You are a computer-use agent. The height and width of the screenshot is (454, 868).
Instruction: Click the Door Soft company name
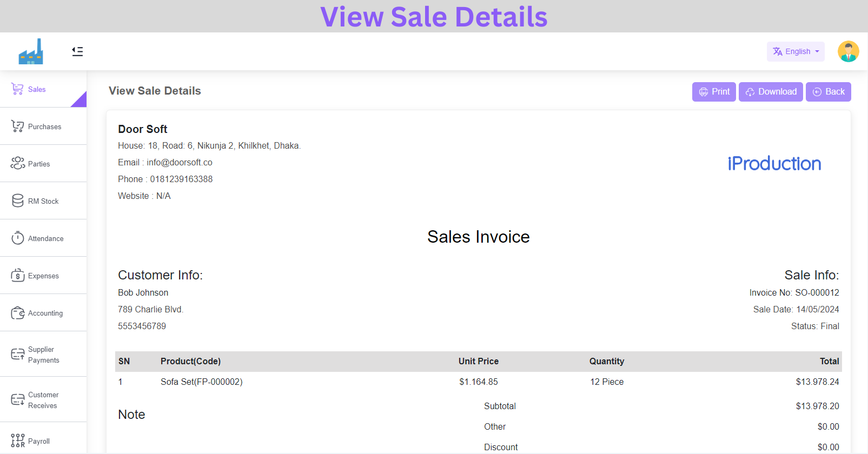(x=143, y=129)
